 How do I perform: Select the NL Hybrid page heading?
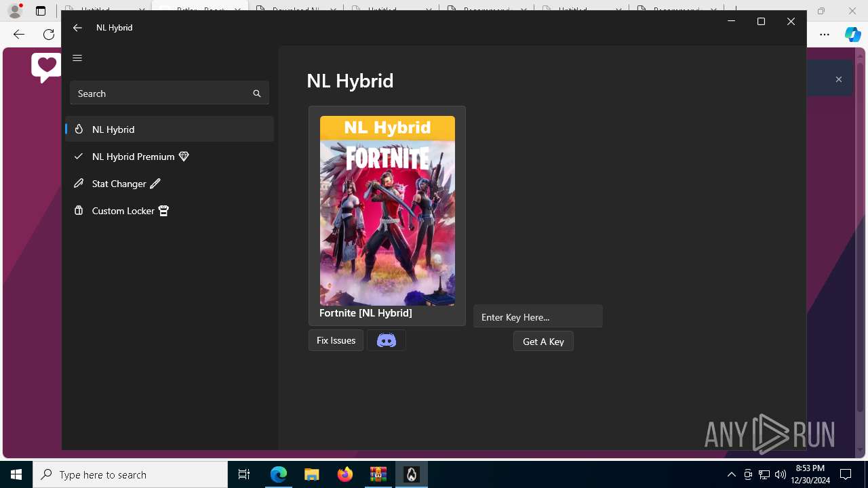coord(350,81)
